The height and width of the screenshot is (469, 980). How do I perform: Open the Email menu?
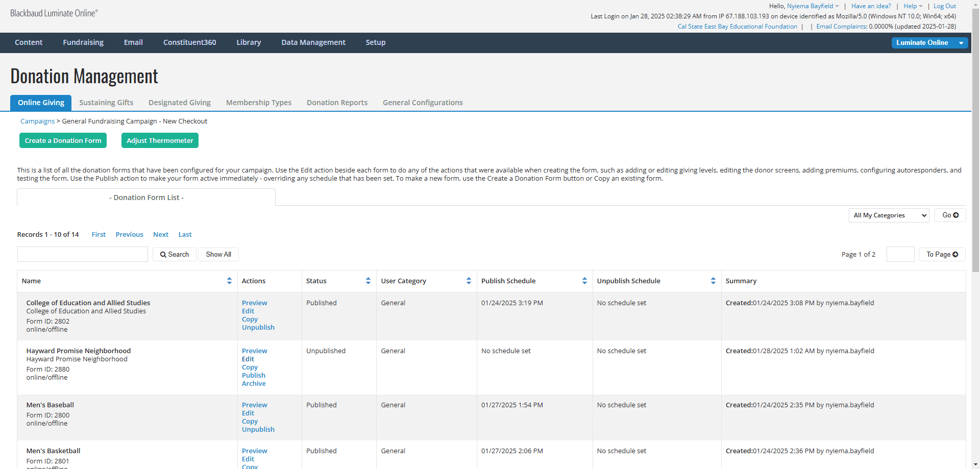pyautogui.click(x=133, y=42)
